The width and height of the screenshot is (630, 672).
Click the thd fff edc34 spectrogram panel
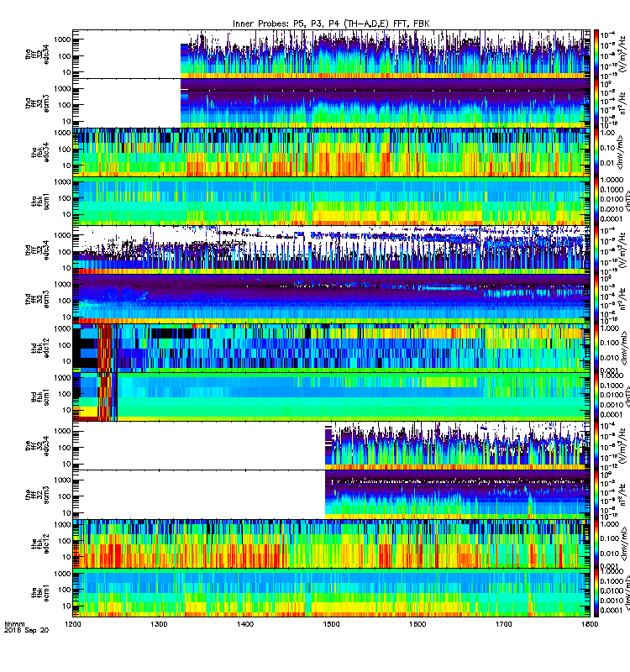pos(331,249)
